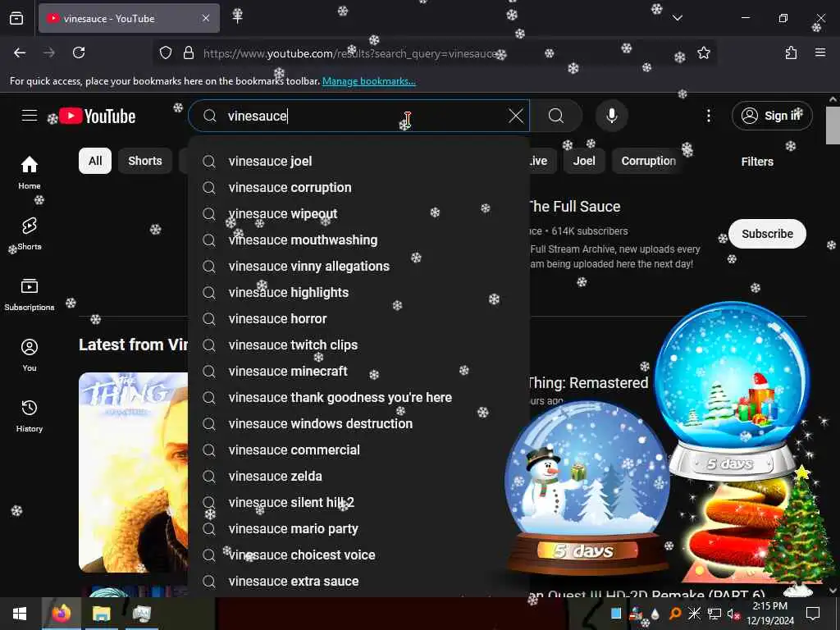Open Firefox application menu

819,52
